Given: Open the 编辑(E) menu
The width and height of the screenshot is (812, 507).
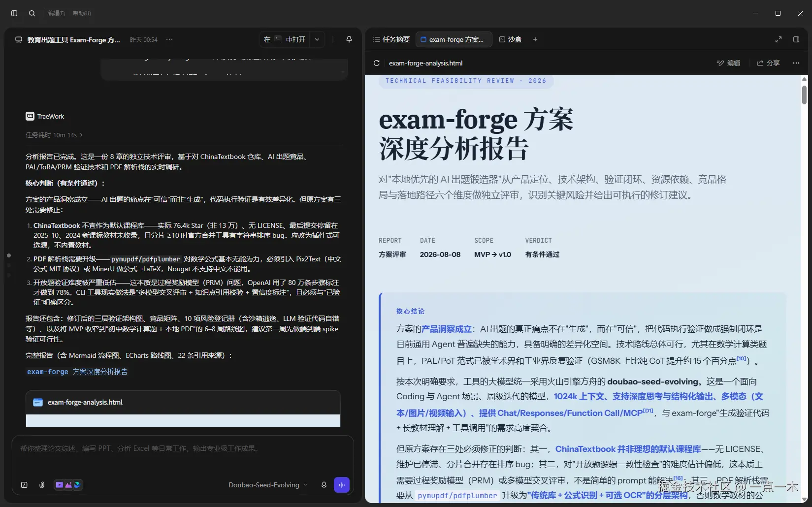Looking at the screenshot, I should tap(57, 13).
